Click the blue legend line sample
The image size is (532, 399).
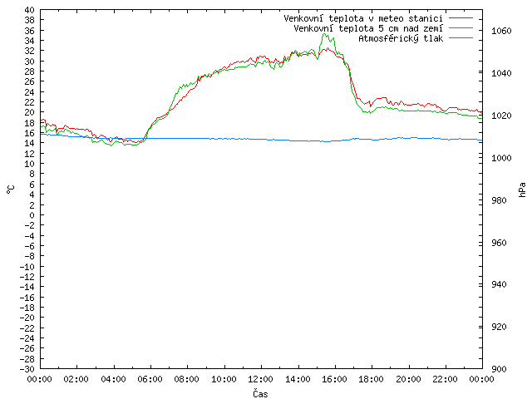(461, 38)
